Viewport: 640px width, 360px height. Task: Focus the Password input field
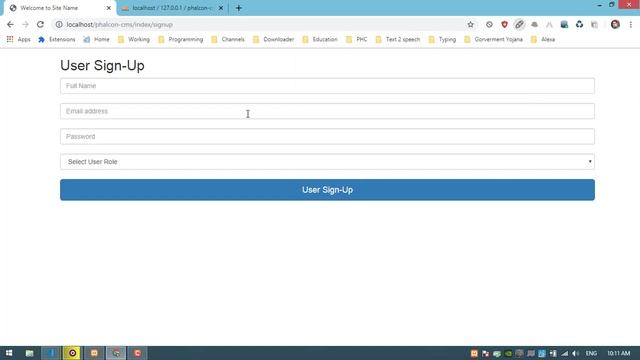point(327,136)
